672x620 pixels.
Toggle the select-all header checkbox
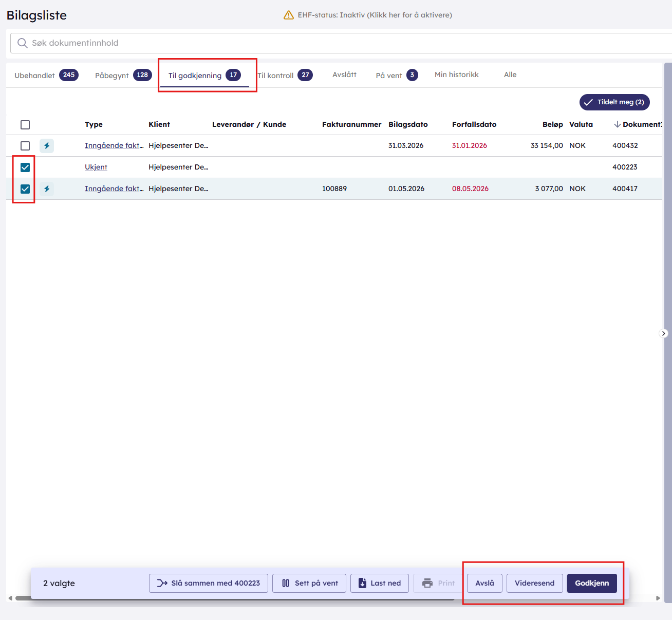click(25, 125)
